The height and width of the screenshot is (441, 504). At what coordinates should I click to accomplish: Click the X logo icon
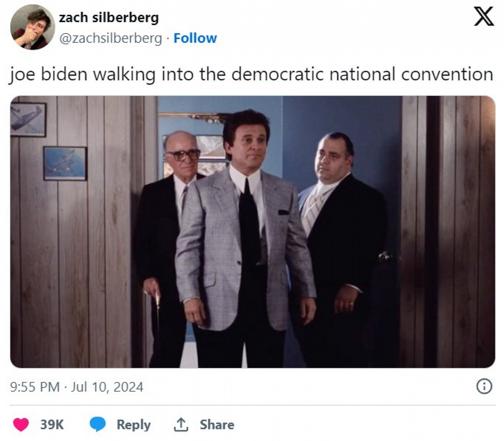[x=484, y=16]
